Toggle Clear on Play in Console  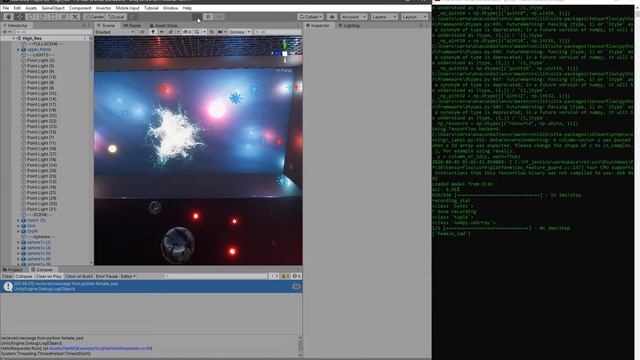[49, 276]
